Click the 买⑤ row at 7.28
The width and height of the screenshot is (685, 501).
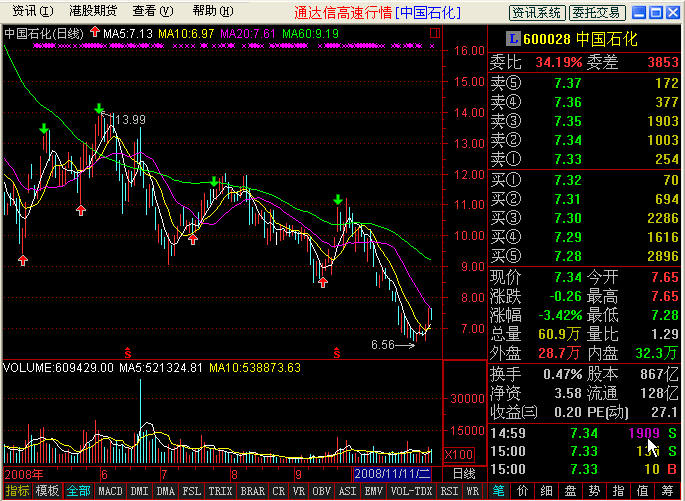click(x=584, y=256)
